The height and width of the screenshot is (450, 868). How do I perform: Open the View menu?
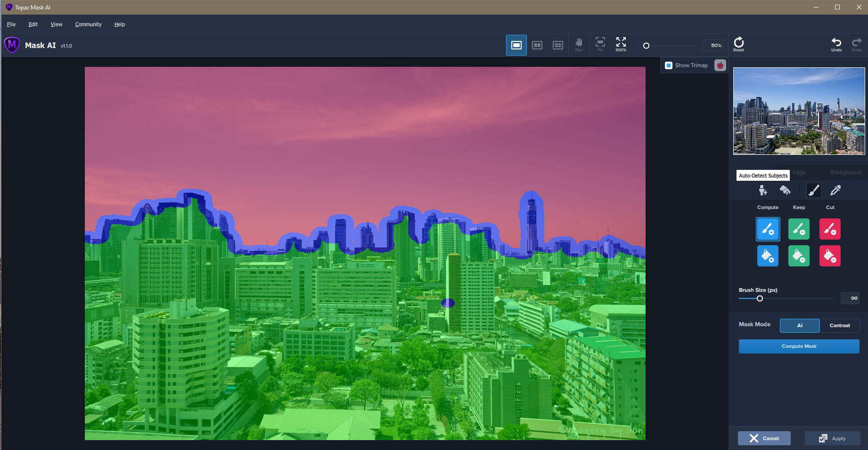click(x=57, y=24)
